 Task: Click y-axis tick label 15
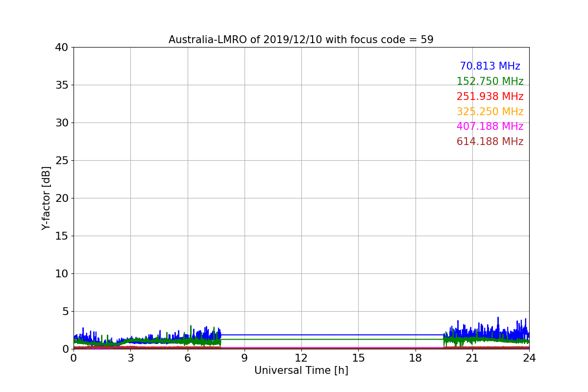[62, 236]
